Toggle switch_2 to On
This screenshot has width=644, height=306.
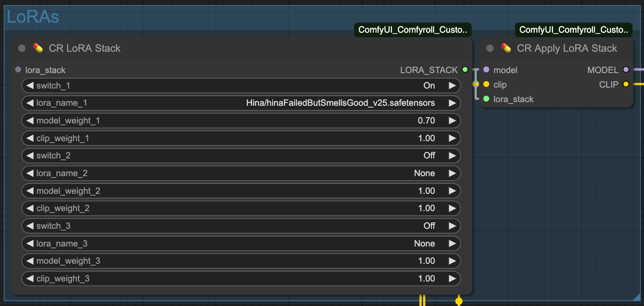coord(241,155)
